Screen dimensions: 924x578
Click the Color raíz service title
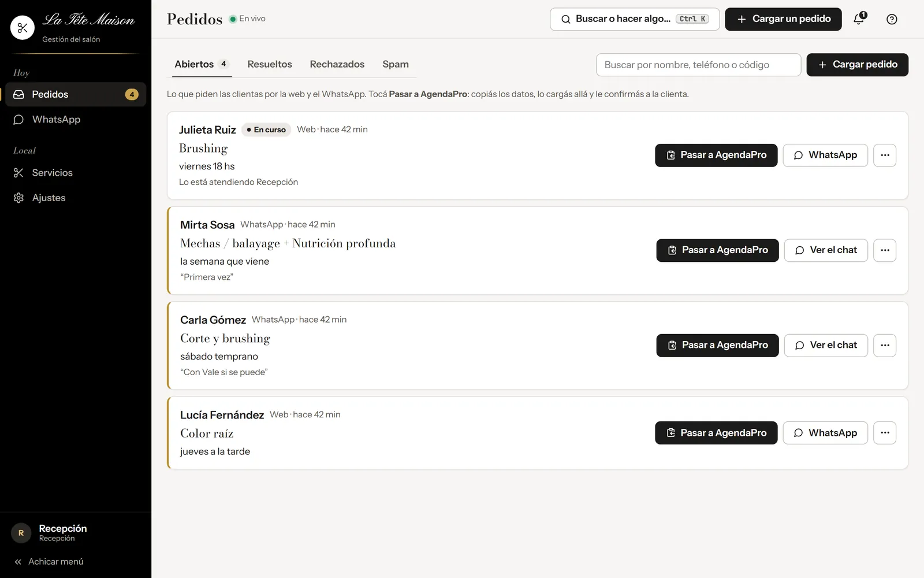[207, 433]
